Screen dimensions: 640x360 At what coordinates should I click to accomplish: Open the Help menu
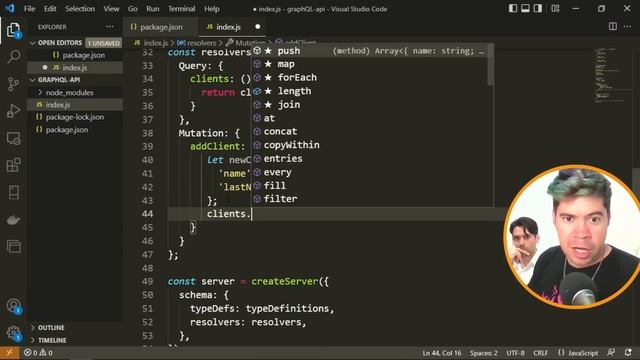pos(212,9)
